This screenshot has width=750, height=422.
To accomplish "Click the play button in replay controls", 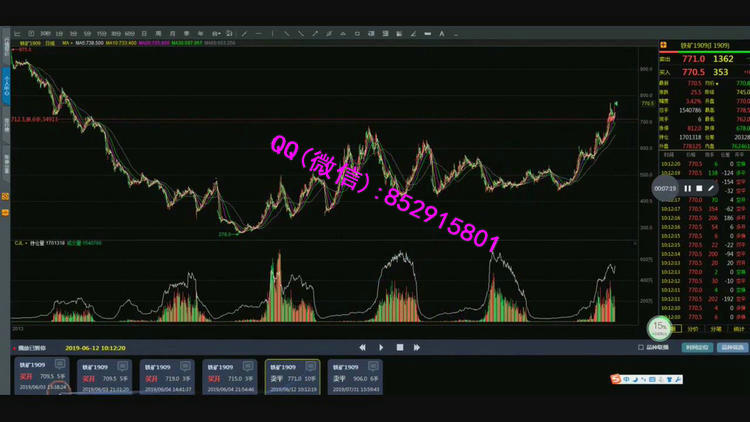I will [381, 347].
